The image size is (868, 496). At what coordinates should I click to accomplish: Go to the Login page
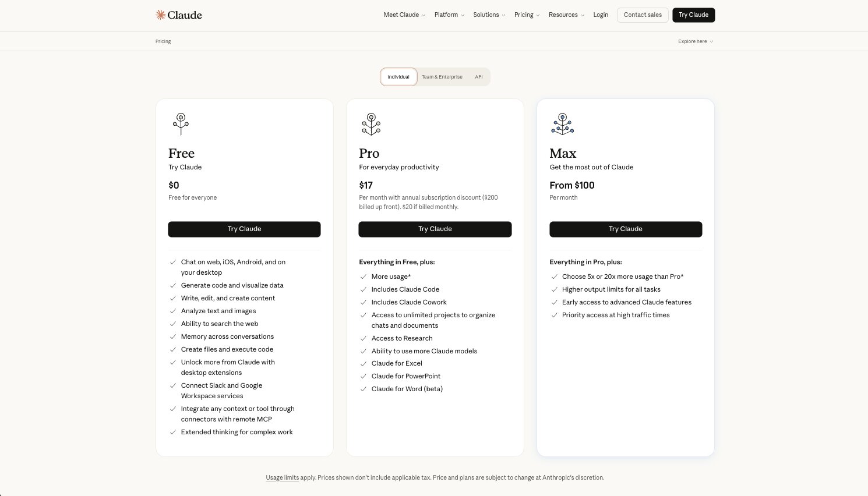tap(601, 15)
